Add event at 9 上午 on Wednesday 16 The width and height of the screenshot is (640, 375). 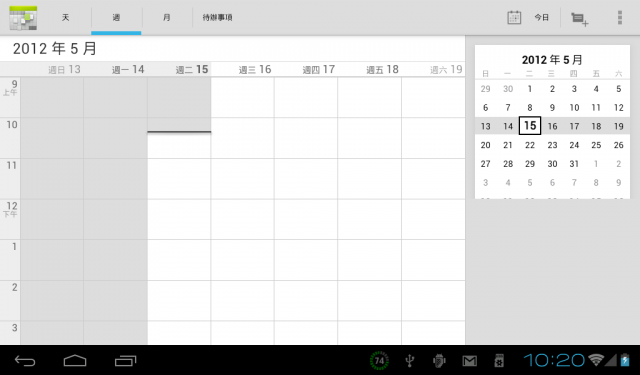pyautogui.click(x=242, y=98)
